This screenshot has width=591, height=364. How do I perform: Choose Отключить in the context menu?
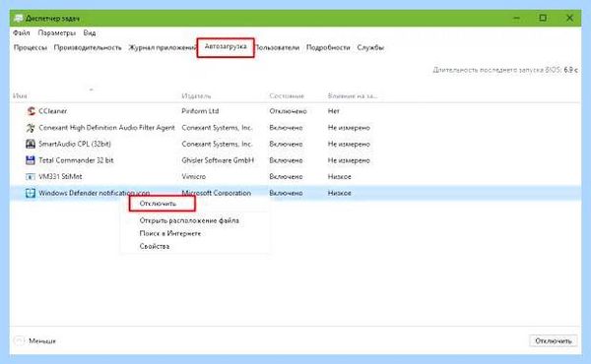[158, 204]
